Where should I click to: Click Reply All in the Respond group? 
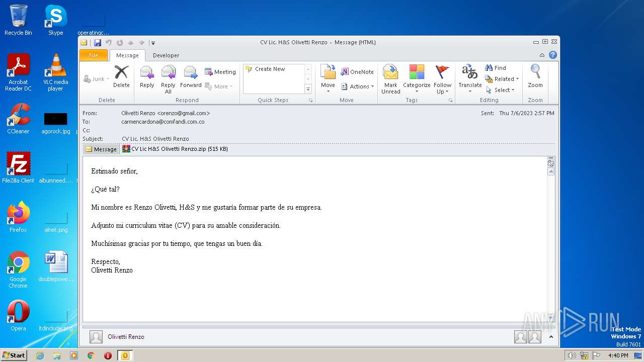click(168, 79)
